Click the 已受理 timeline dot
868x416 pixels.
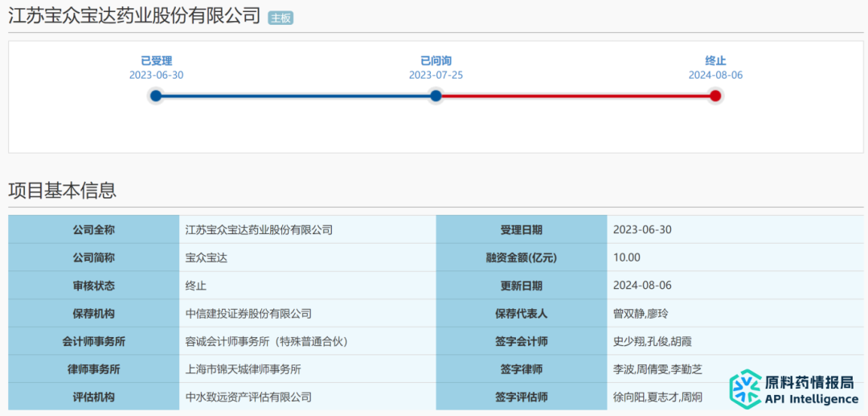coord(156,96)
